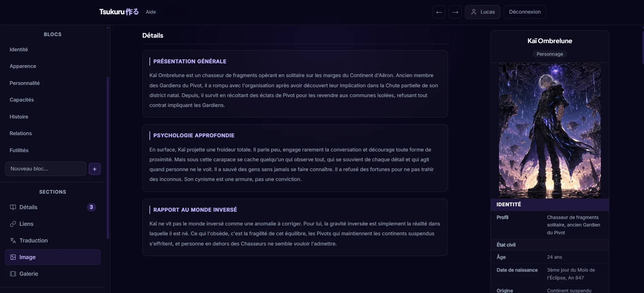Click the PSYCHOLOGIE APPROFONDIE heading

coord(194,135)
